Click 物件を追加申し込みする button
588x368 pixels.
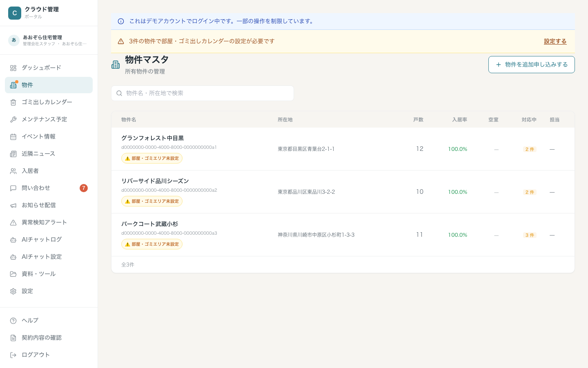[531, 65]
